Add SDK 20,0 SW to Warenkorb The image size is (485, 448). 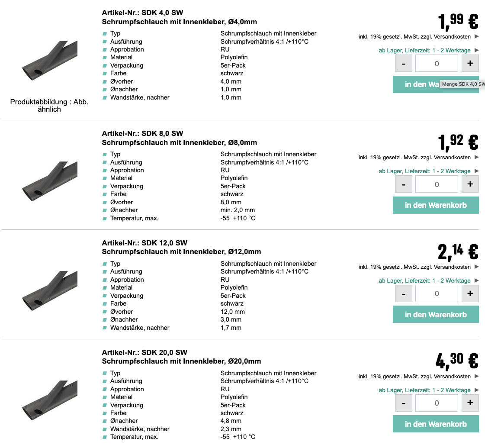click(x=436, y=424)
